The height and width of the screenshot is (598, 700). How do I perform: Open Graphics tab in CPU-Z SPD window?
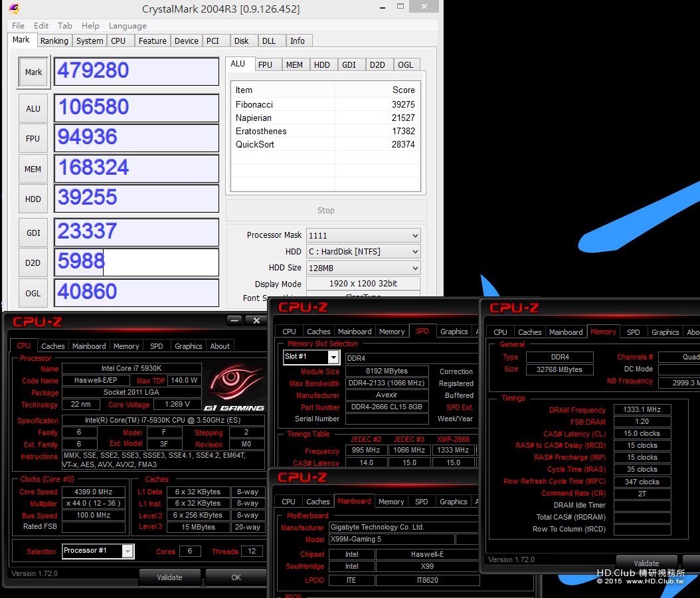point(454,332)
